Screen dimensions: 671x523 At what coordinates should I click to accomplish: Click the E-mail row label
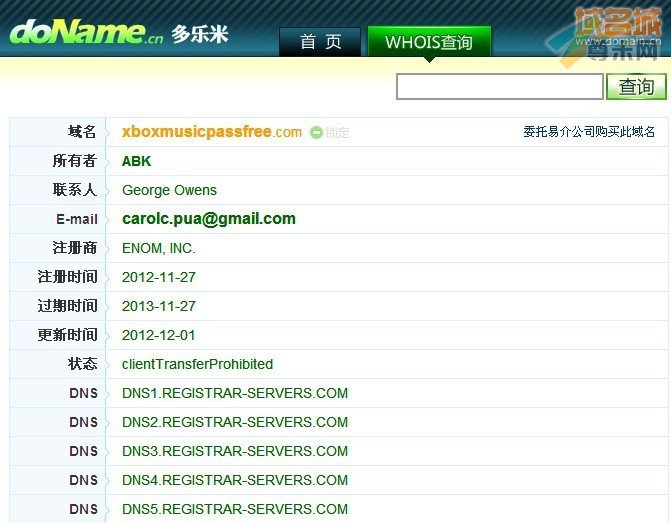(x=77, y=219)
